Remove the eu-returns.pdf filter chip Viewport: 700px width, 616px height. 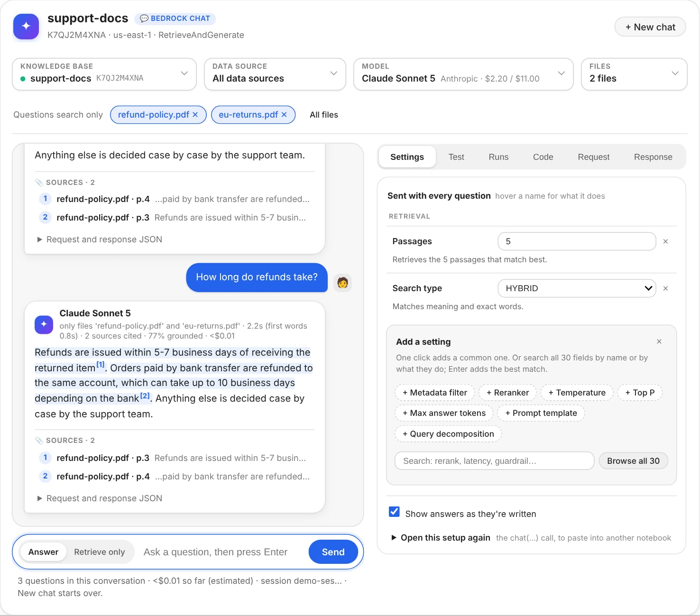(284, 115)
